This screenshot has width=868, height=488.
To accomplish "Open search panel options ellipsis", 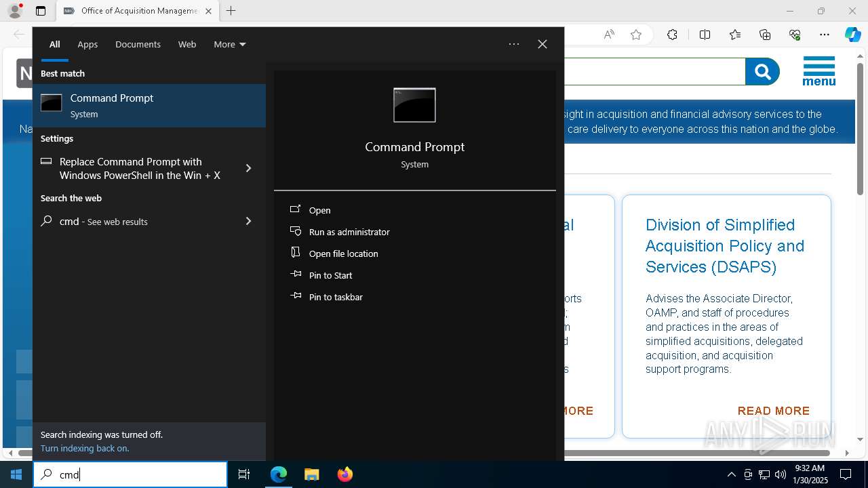I will point(514,44).
